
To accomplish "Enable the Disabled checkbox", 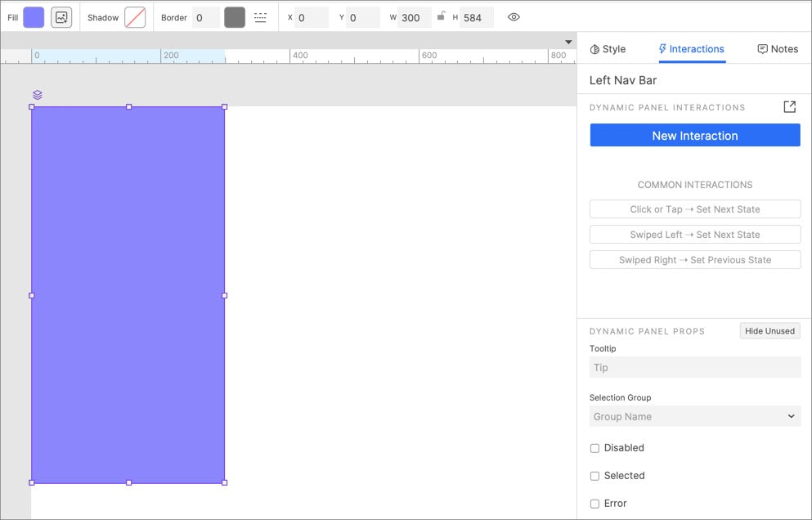I will tap(594, 448).
